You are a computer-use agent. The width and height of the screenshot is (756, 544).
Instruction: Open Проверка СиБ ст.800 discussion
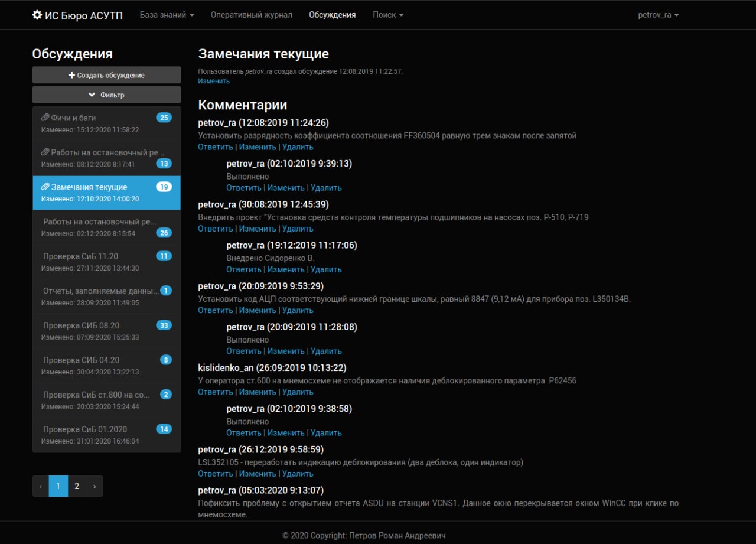[107, 400]
